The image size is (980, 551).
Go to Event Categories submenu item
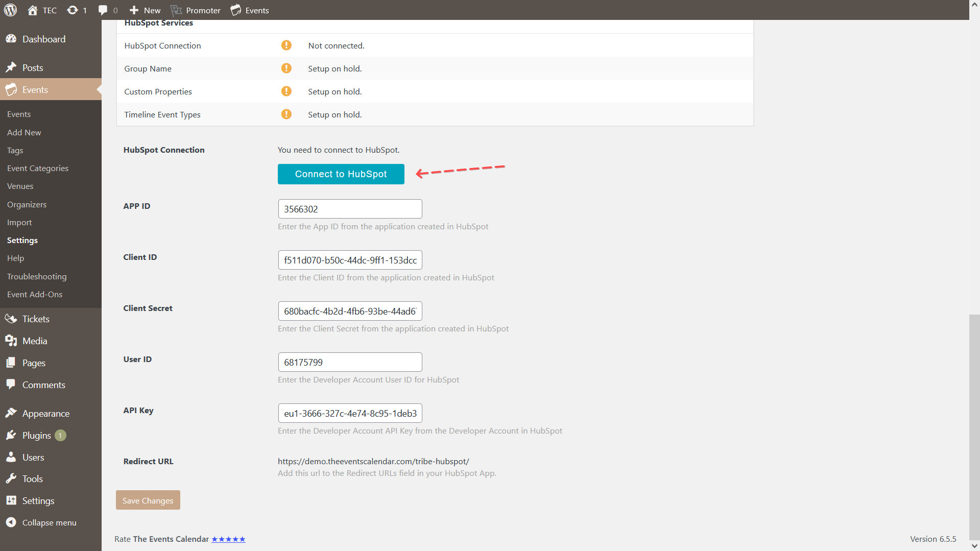click(38, 168)
